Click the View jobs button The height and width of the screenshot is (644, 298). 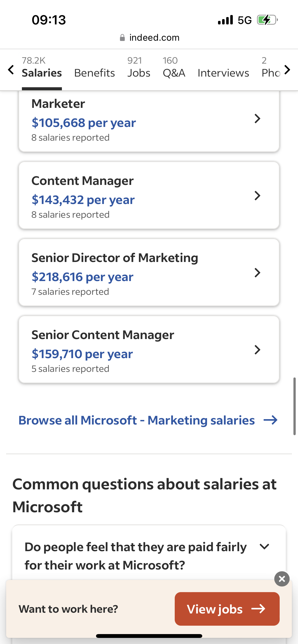(x=227, y=609)
